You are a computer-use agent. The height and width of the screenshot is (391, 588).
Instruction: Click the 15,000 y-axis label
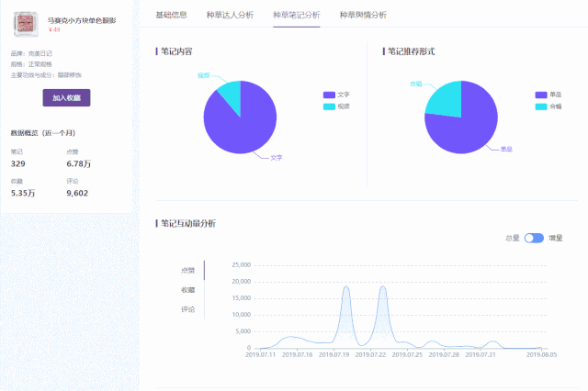coord(241,298)
